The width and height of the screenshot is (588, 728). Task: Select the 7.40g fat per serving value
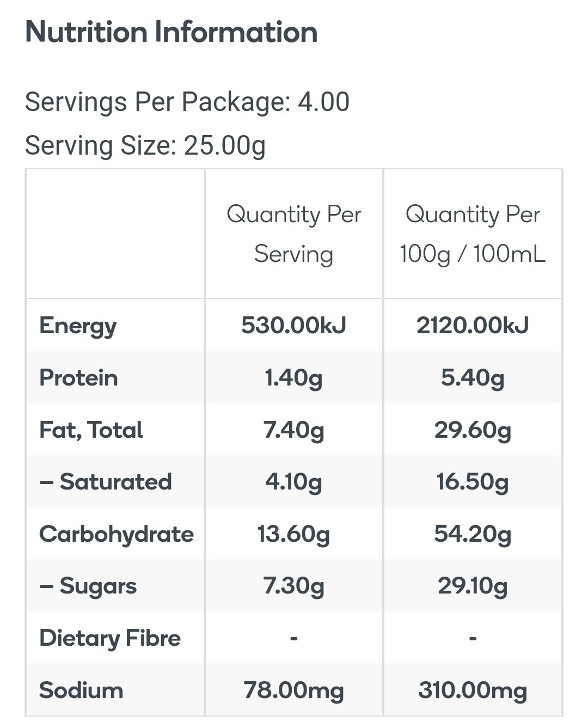294,430
